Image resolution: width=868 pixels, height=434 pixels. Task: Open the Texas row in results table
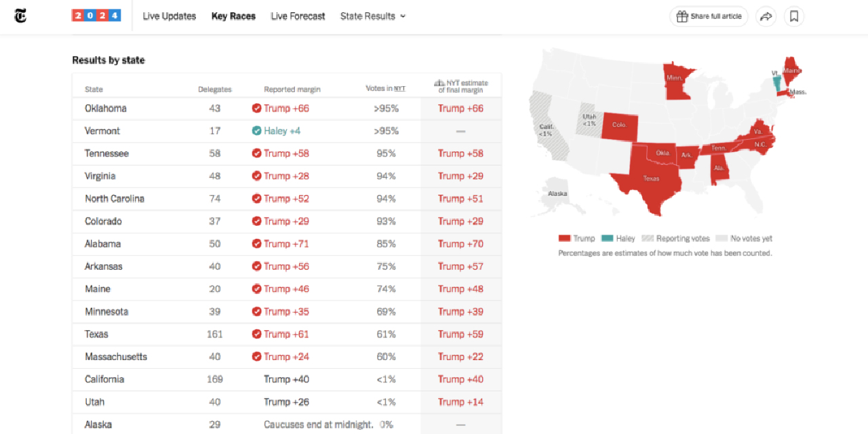pyautogui.click(x=96, y=334)
